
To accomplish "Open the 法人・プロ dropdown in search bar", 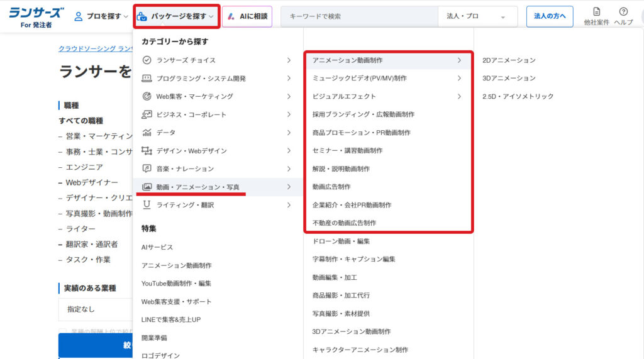I will point(477,16).
